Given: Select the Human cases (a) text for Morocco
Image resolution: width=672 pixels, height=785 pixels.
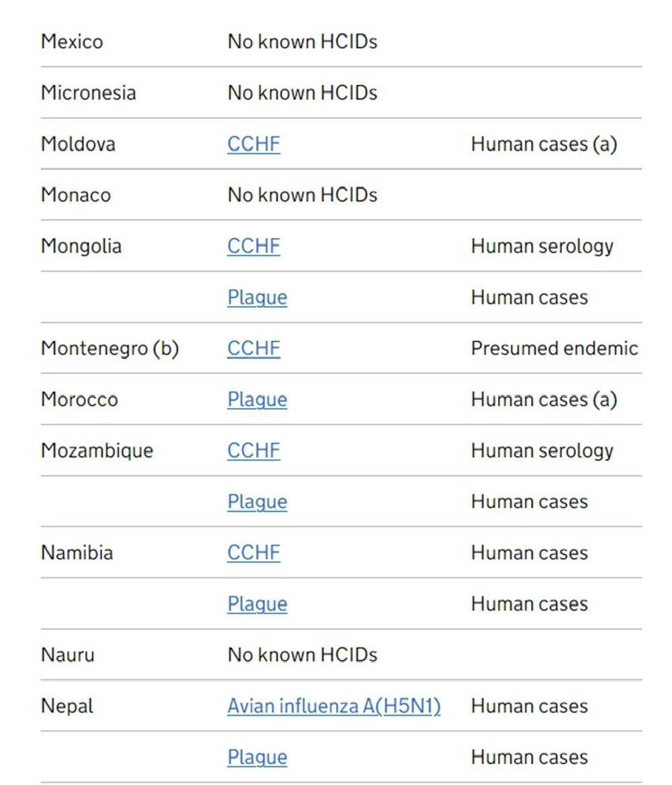Looking at the screenshot, I should [x=544, y=399].
